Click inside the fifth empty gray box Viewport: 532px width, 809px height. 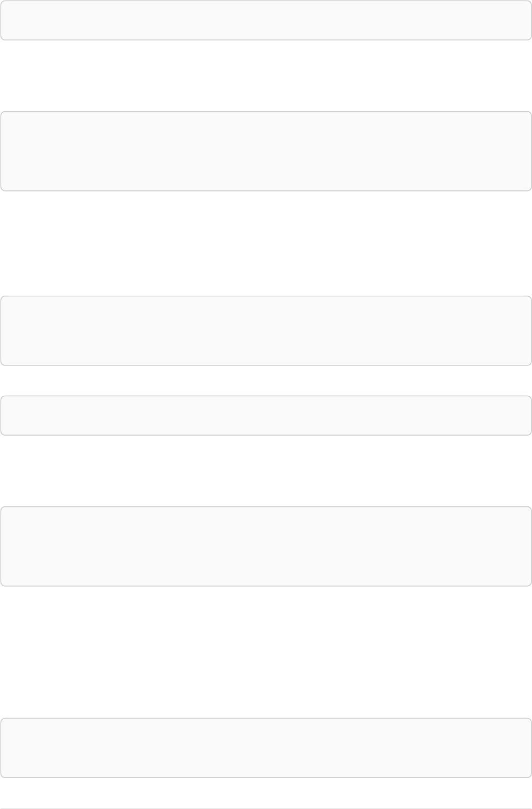click(x=266, y=546)
